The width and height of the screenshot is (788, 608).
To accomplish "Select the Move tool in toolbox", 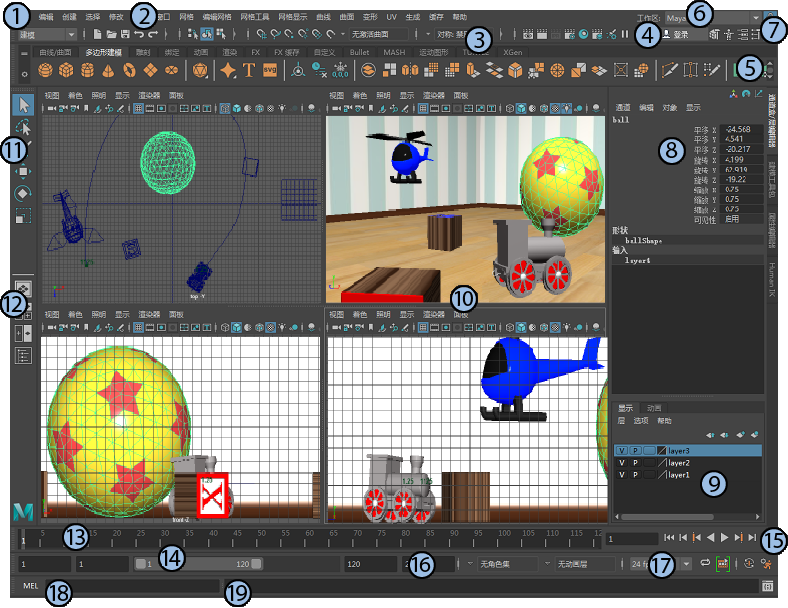I will pyautogui.click(x=23, y=171).
